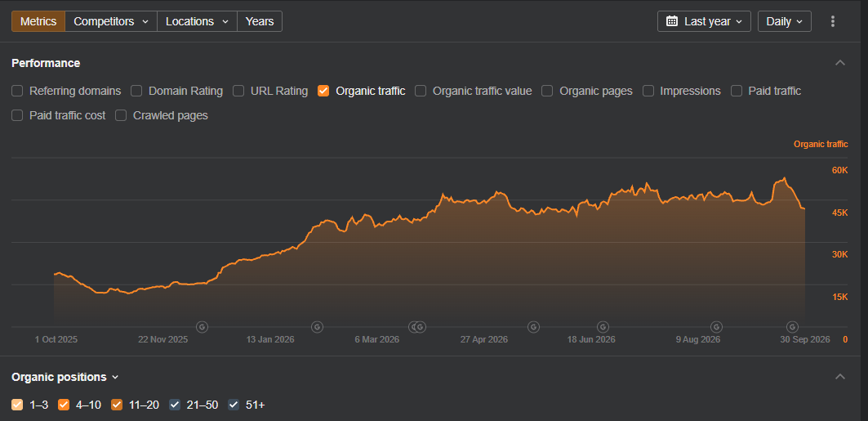
Task: Click the 22 Nov 2025 date label
Action: (x=162, y=339)
